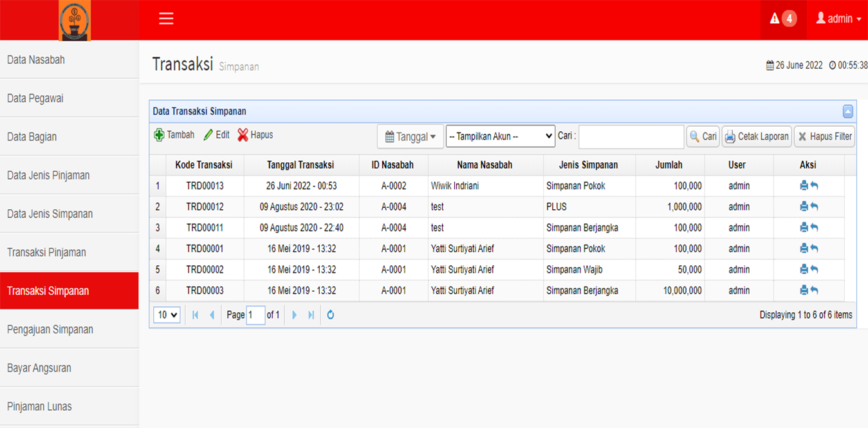The height and width of the screenshot is (428, 868).
Task: Go to next page arrow icon
Action: pos(295,315)
